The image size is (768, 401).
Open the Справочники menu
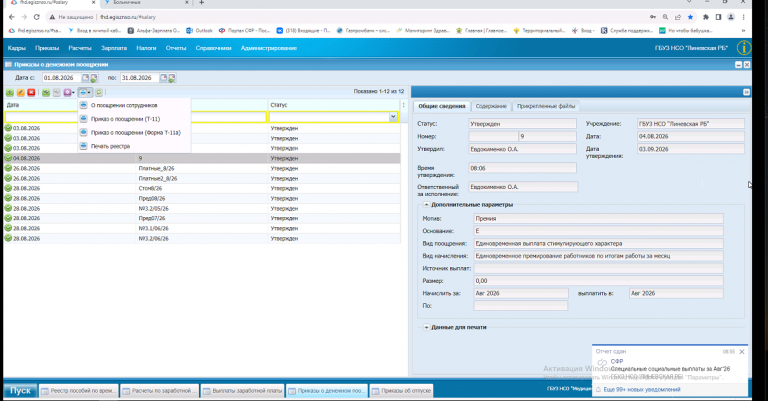[x=213, y=48]
